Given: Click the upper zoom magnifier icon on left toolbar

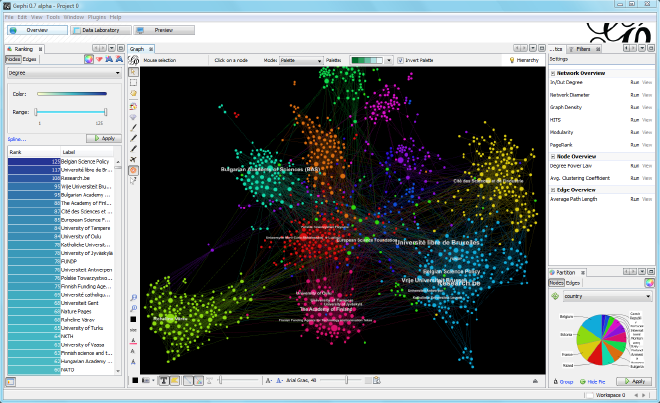Looking at the screenshot, I should (x=133, y=298).
